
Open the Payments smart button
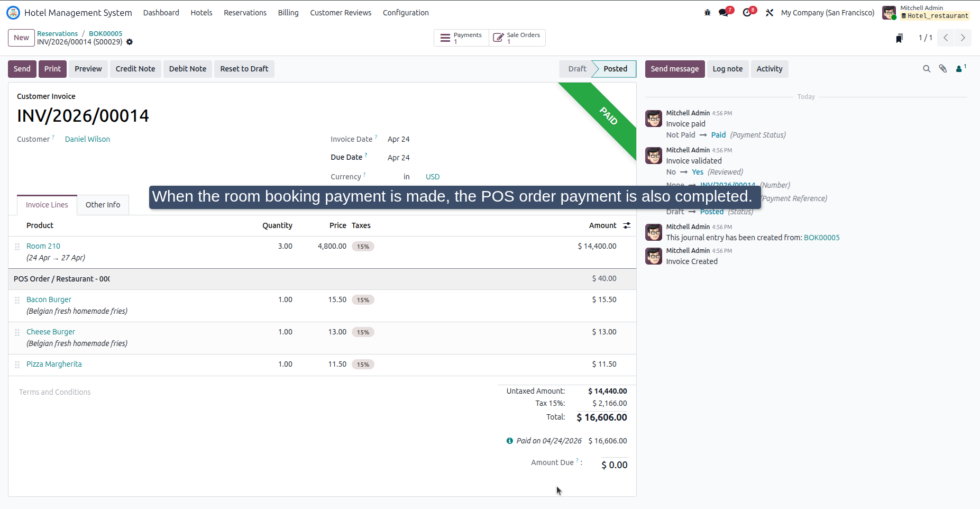point(461,38)
